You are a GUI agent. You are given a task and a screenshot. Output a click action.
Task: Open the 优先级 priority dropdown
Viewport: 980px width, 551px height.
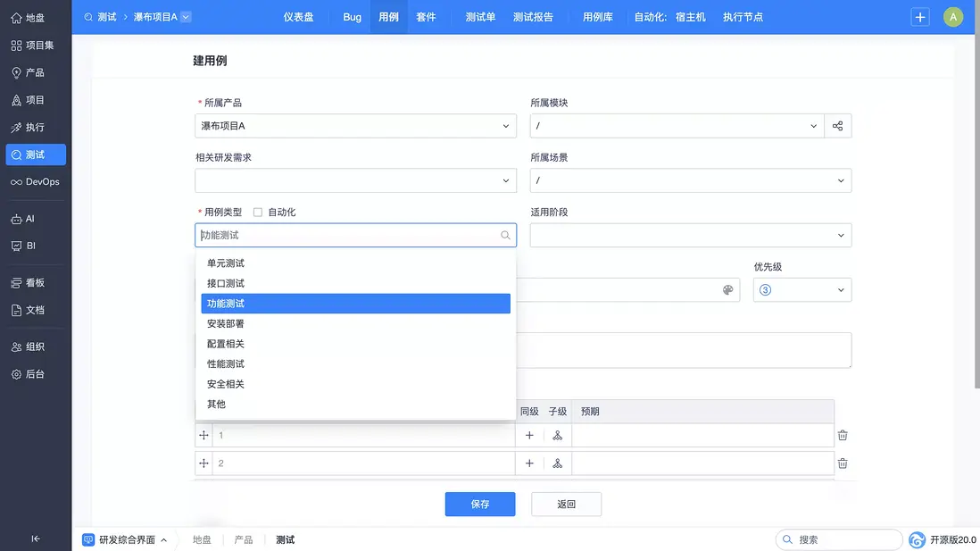(801, 289)
